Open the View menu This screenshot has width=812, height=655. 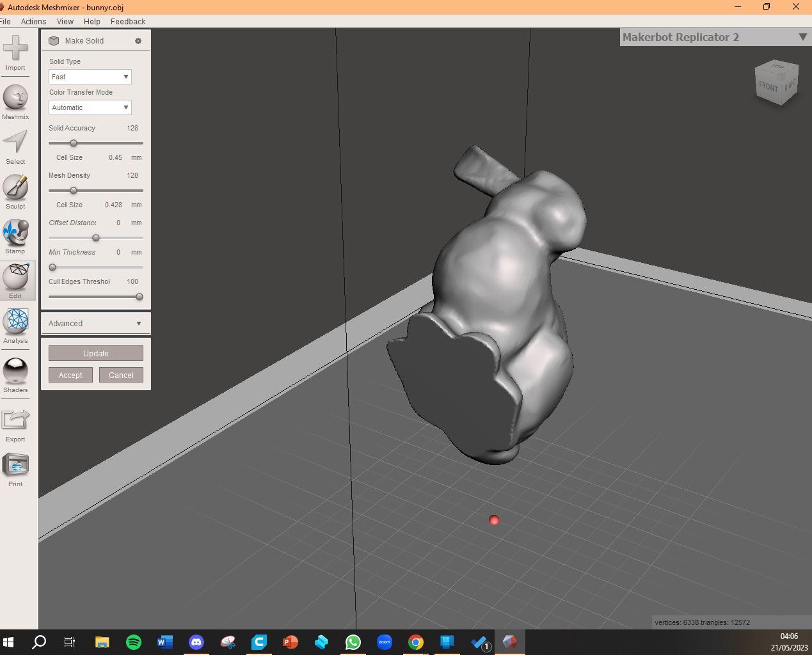pyautogui.click(x=65, y=22)
